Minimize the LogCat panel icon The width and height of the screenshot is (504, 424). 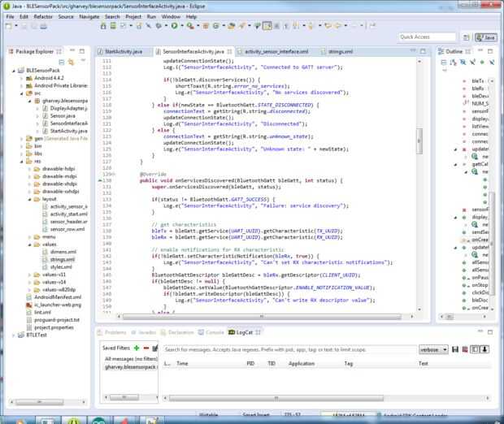point(480,331)
